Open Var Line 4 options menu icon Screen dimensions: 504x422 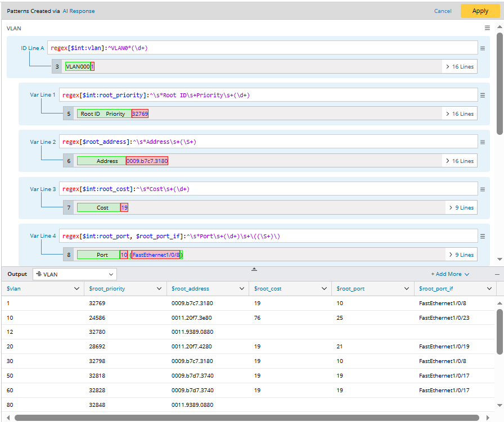(483, 236)
